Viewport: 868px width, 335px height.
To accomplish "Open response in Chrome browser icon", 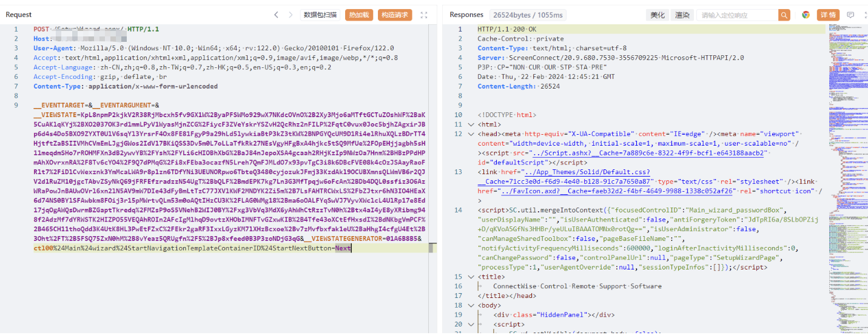I will [x=806, y=15].
